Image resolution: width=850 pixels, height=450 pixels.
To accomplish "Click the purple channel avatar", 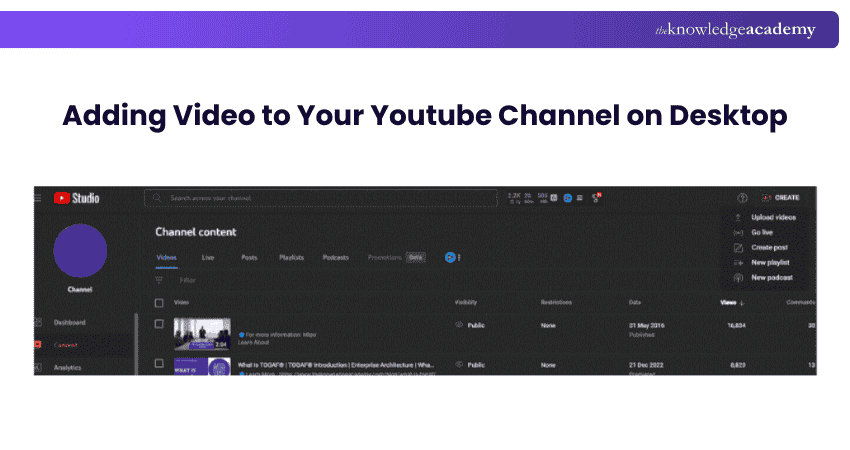I will (80, 250).
